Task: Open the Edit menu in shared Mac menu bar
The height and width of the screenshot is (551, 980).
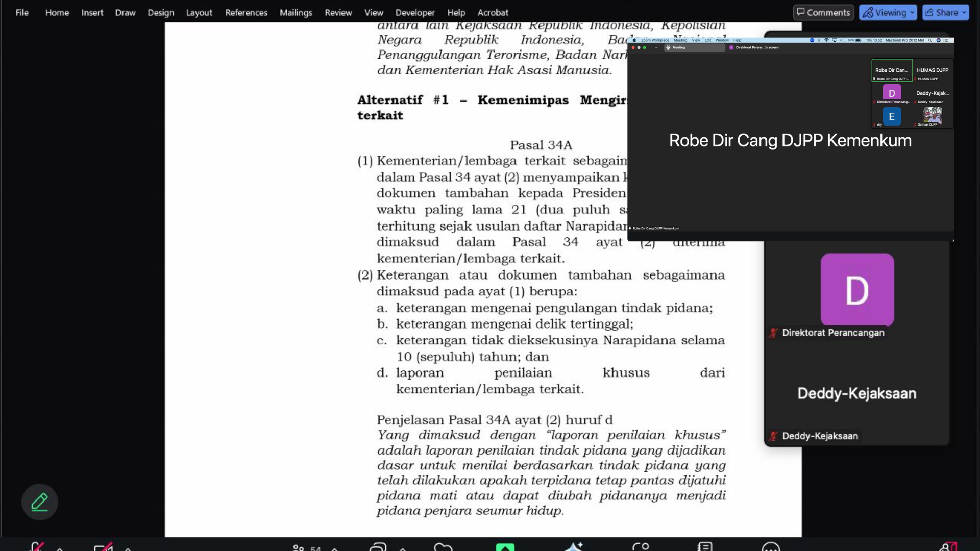Action: (708, 40)
